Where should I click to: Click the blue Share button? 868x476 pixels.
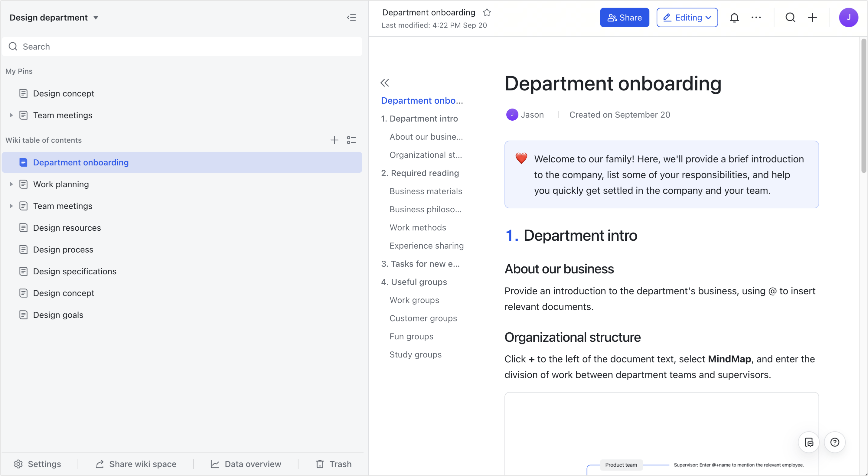[x=624, y=18]
